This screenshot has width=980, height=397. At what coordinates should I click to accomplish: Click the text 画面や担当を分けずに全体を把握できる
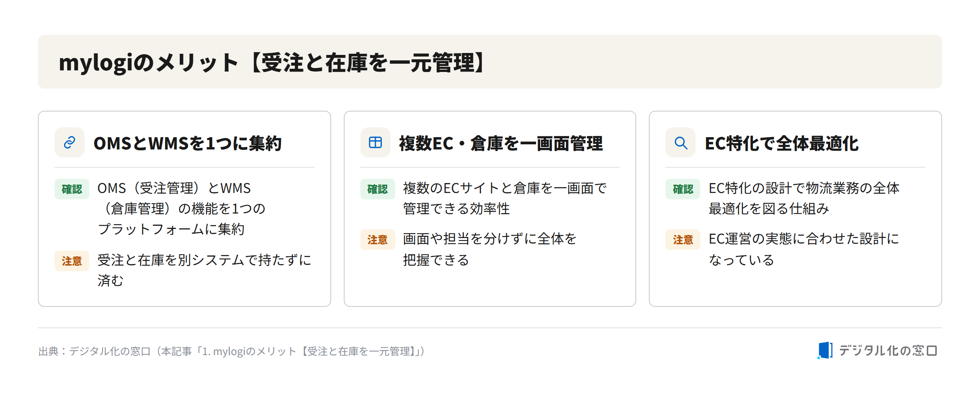[x=490, y=249]
